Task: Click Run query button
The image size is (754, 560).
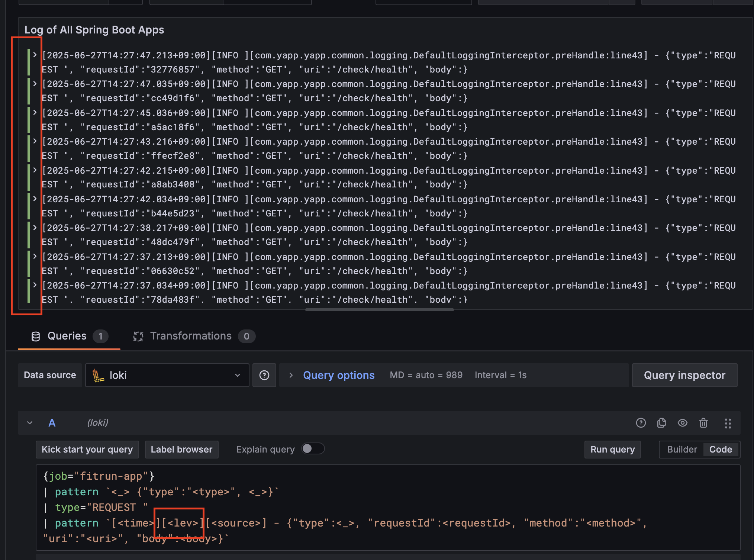Action: pos(613,450)
